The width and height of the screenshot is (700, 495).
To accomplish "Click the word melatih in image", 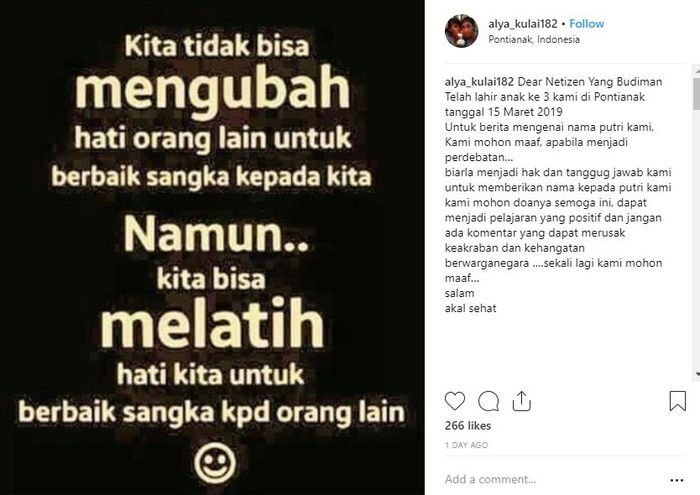I will pyautogui.click(x=212, y=324).
